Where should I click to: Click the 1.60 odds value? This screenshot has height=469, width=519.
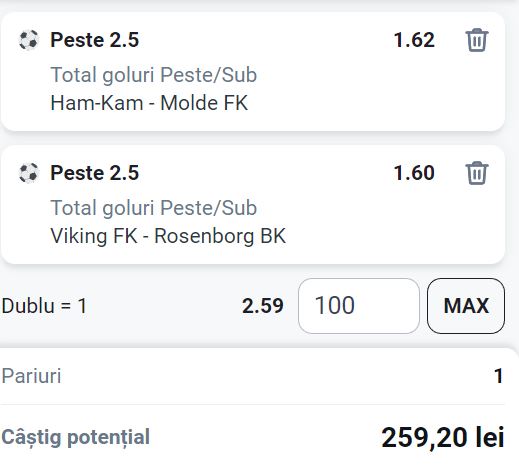pyautogui.click(x=414, y=173)
